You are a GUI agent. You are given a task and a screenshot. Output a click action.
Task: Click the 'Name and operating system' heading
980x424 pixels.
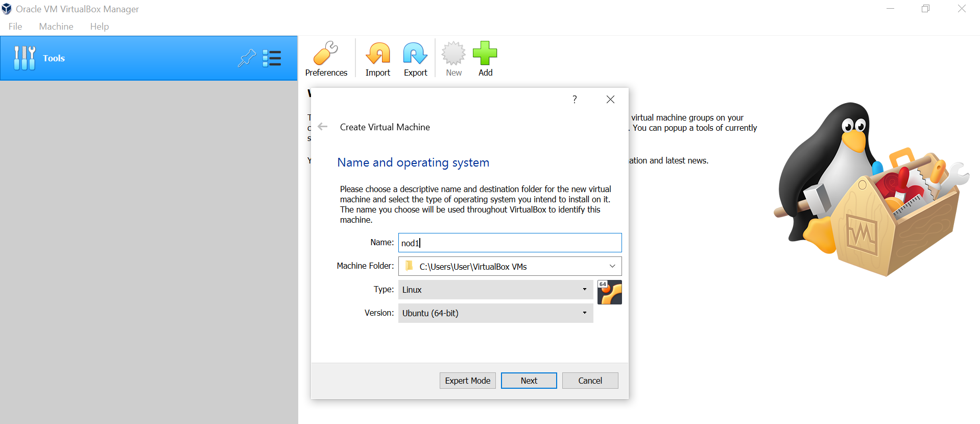click(413, 162)
